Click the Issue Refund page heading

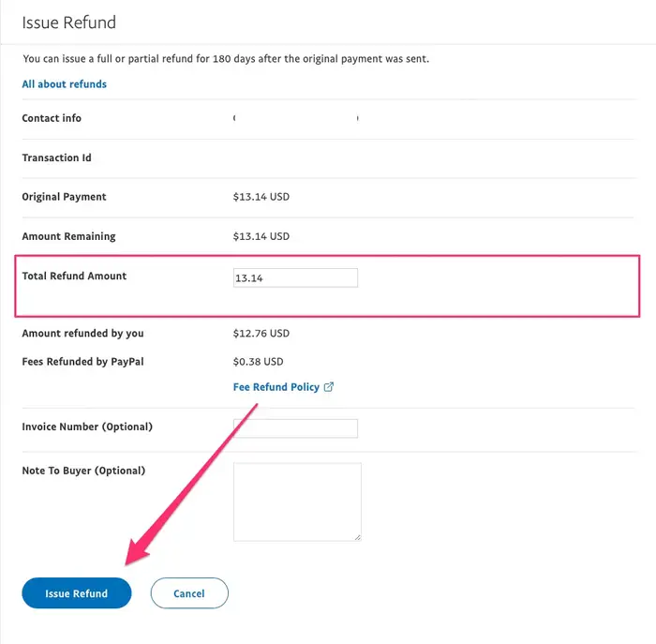click(69, 22)
